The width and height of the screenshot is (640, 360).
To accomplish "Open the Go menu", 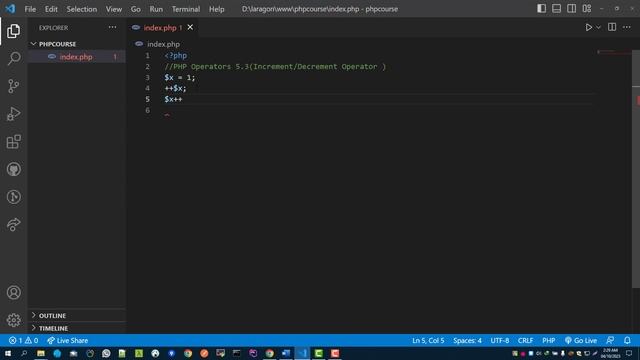I will click(x=136, y=9).
